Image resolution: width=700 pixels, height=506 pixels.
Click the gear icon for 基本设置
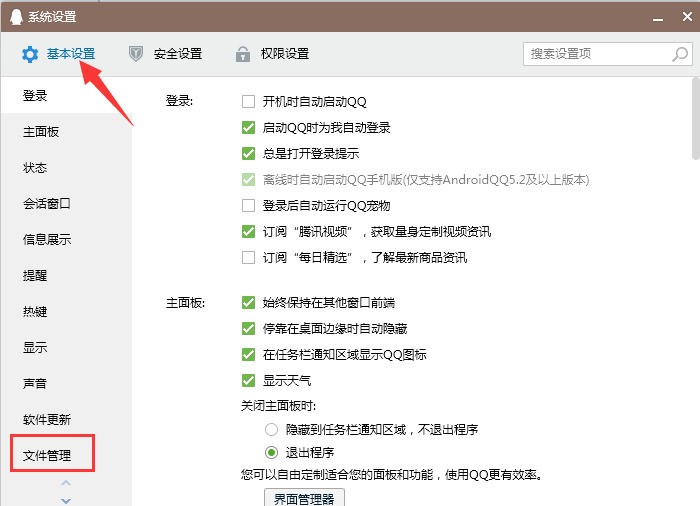click(30, 54)
